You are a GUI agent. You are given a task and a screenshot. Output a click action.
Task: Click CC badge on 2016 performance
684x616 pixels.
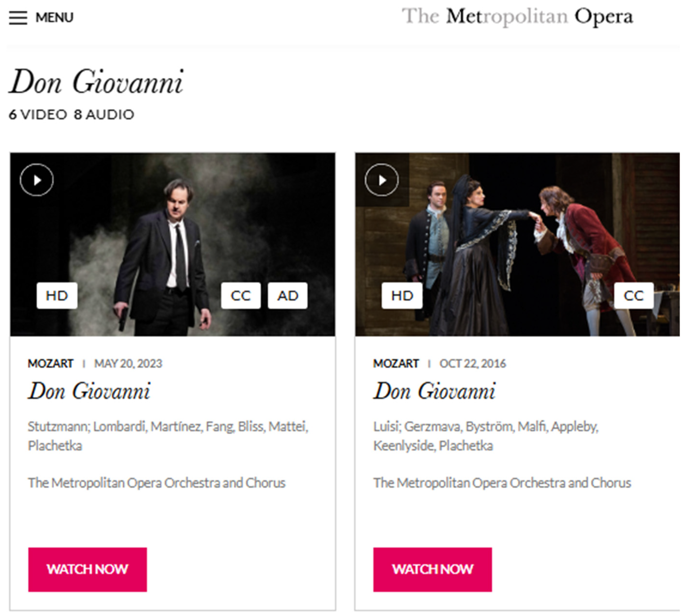point(633,296)
